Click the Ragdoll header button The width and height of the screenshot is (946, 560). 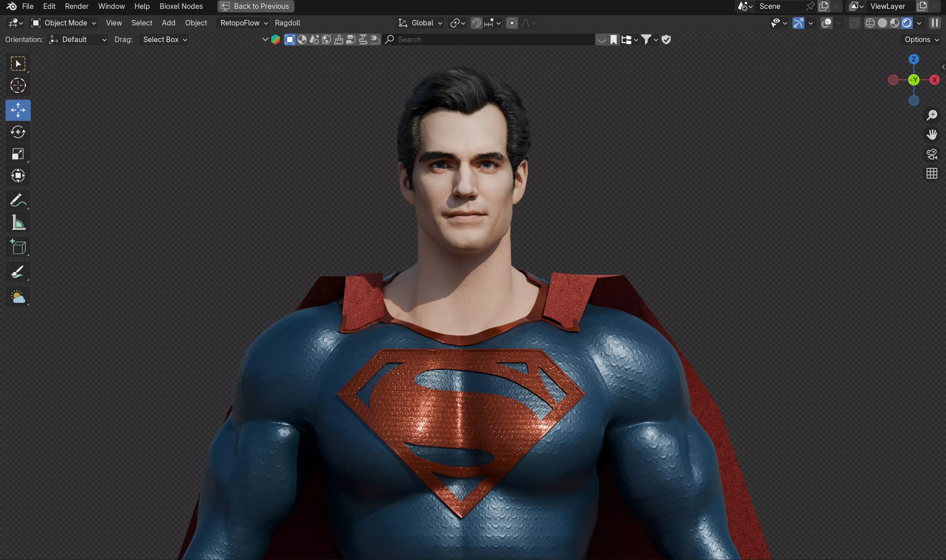(287, 23)
